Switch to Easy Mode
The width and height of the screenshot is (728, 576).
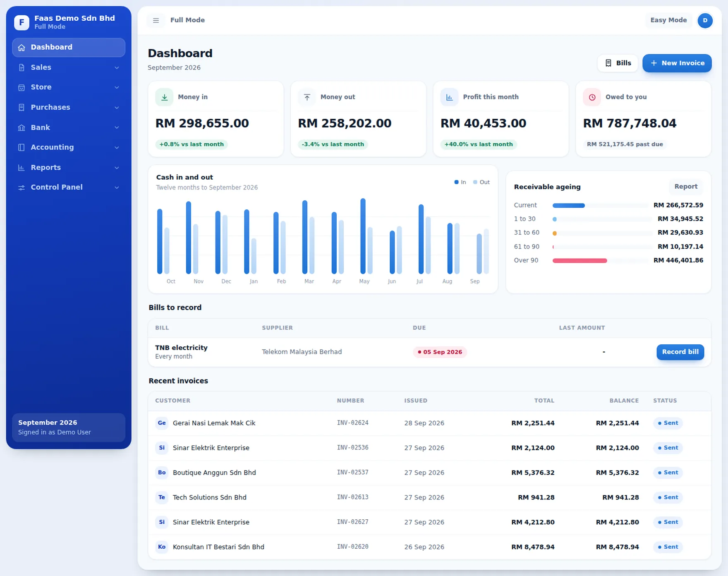[668, 20]
